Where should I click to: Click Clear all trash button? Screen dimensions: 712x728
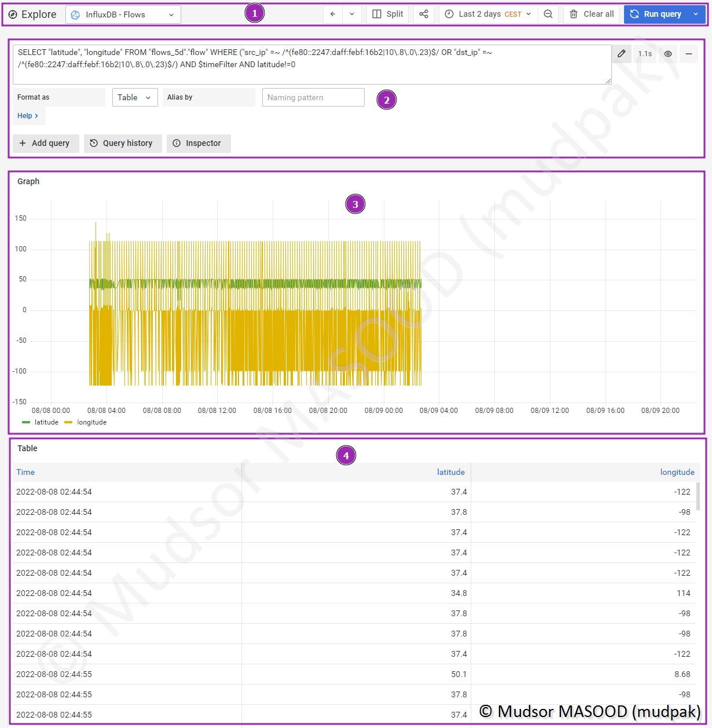pyautogui.click(x=592, y=14)
